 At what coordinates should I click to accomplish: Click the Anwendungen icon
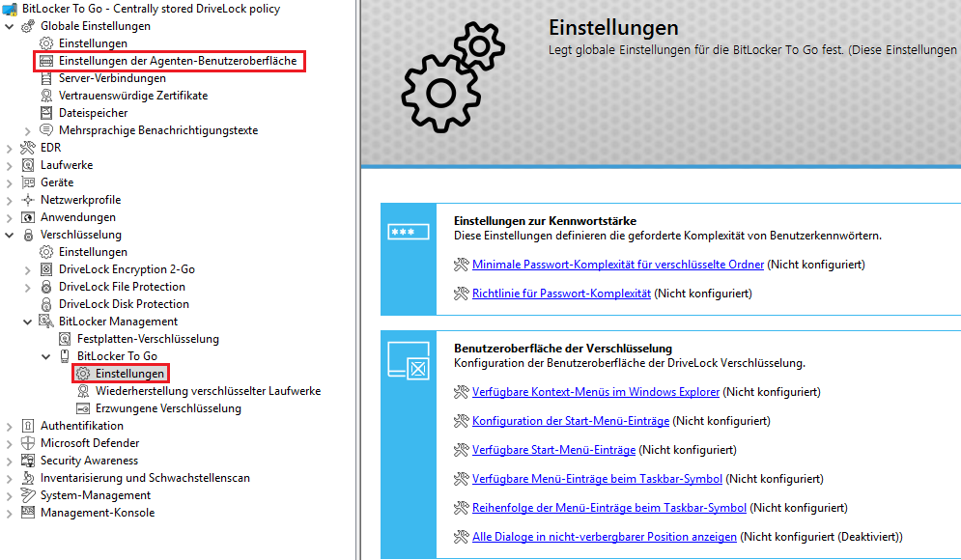(x=28, y=217)
